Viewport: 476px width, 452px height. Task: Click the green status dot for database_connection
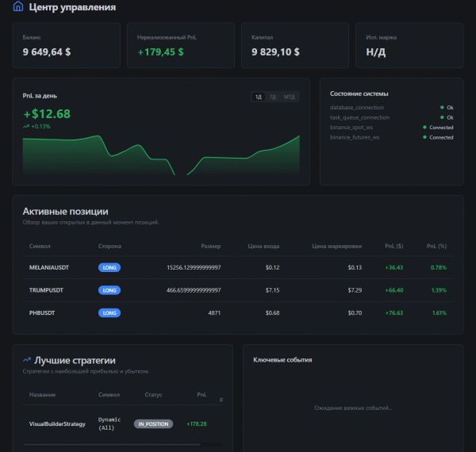tap(442, 107)
